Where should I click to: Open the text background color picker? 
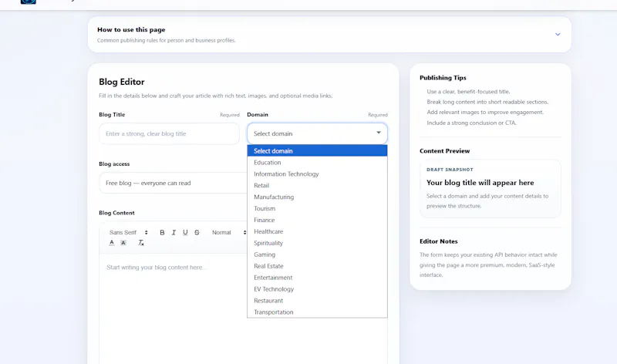point(123,243)
